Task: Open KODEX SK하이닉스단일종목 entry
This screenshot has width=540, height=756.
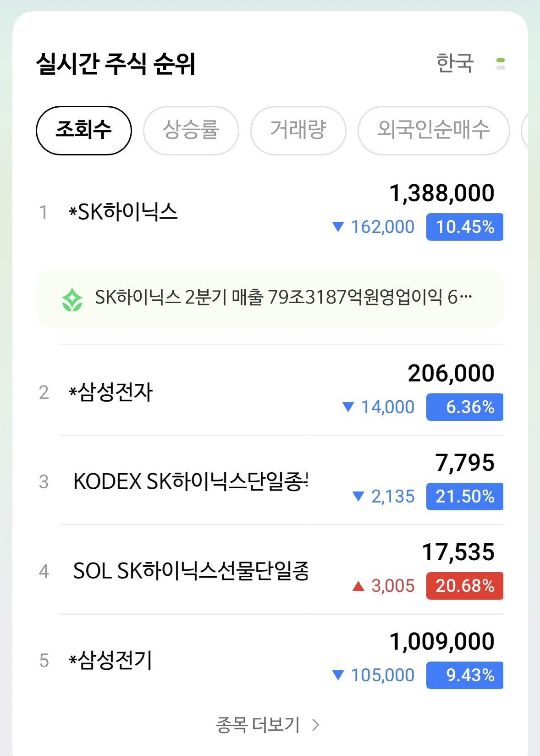Action: 270,480
